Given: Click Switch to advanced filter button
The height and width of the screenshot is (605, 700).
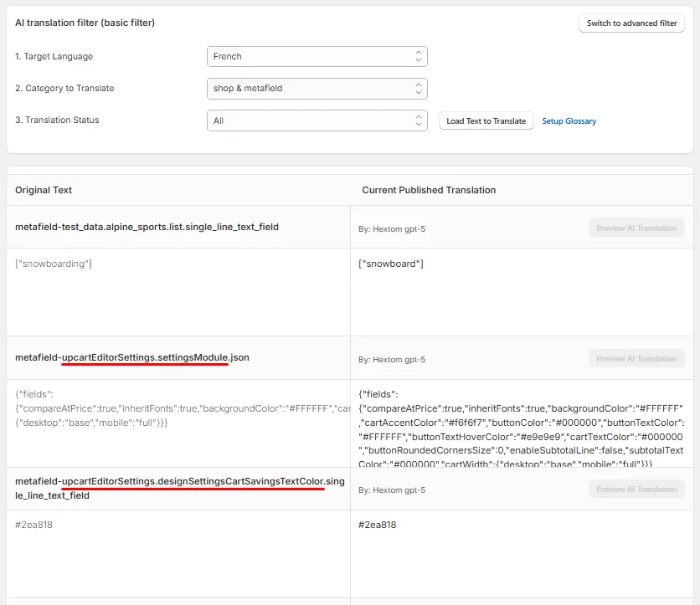Looking at the screenshot, I should coord(631,23).
